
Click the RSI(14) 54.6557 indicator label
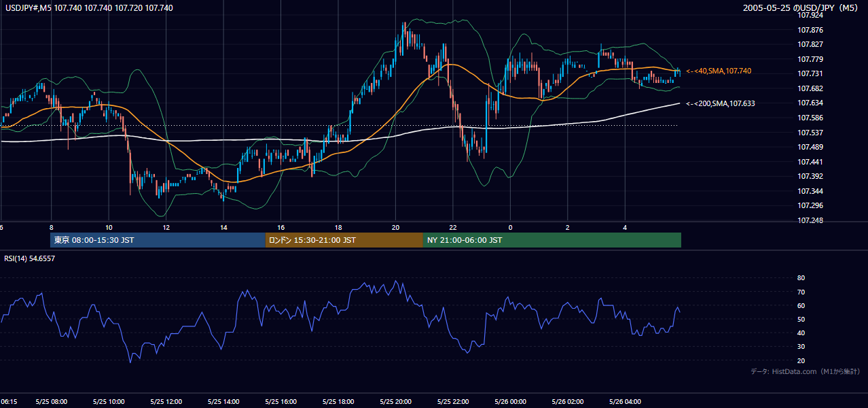(x=30, y=258)
